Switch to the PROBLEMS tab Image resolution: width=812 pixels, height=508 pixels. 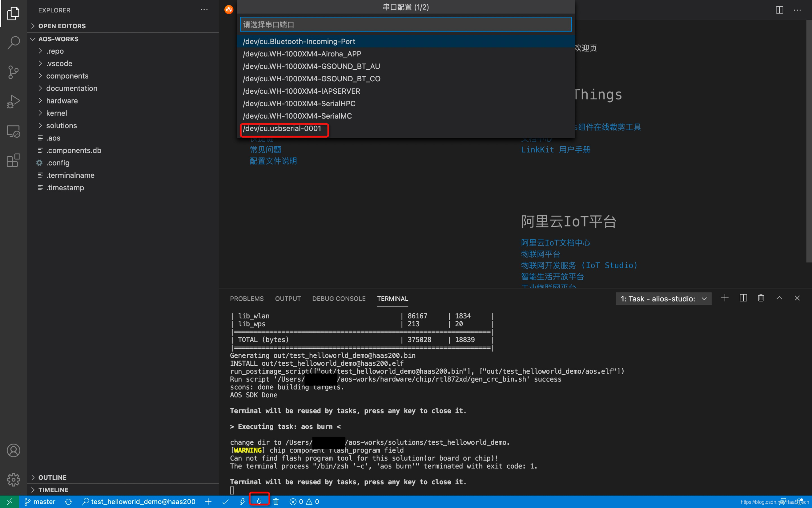click(247, 299)
